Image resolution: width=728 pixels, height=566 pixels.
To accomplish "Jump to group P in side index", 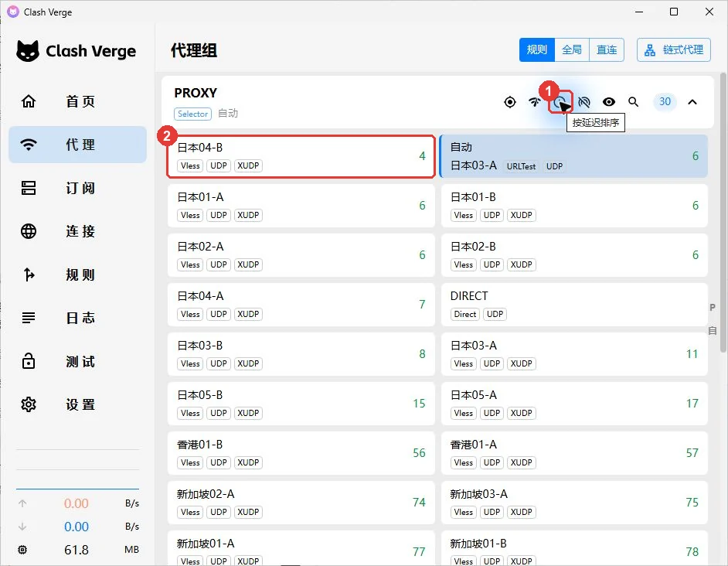I will point(713,307).
